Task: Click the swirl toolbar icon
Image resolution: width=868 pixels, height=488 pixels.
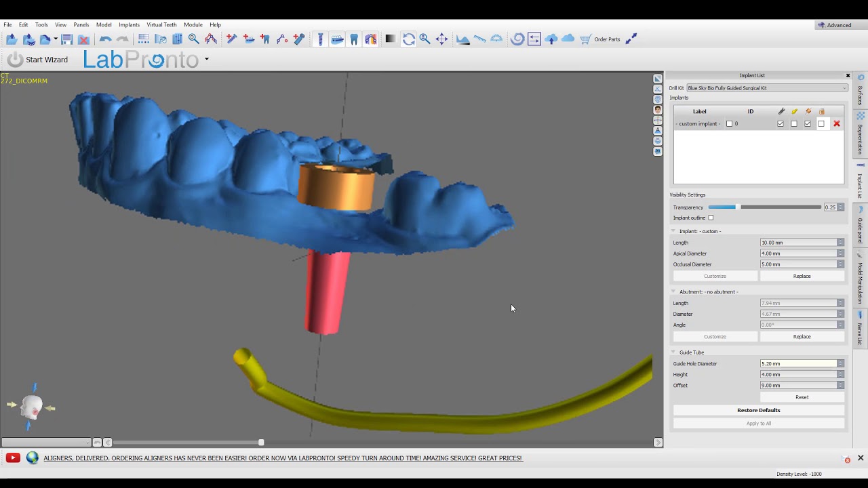Action: click(517, 39)
